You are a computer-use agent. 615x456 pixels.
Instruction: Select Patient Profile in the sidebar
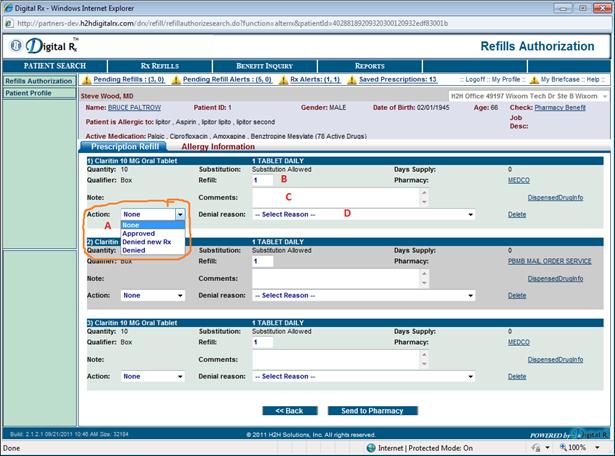[28, 93]
